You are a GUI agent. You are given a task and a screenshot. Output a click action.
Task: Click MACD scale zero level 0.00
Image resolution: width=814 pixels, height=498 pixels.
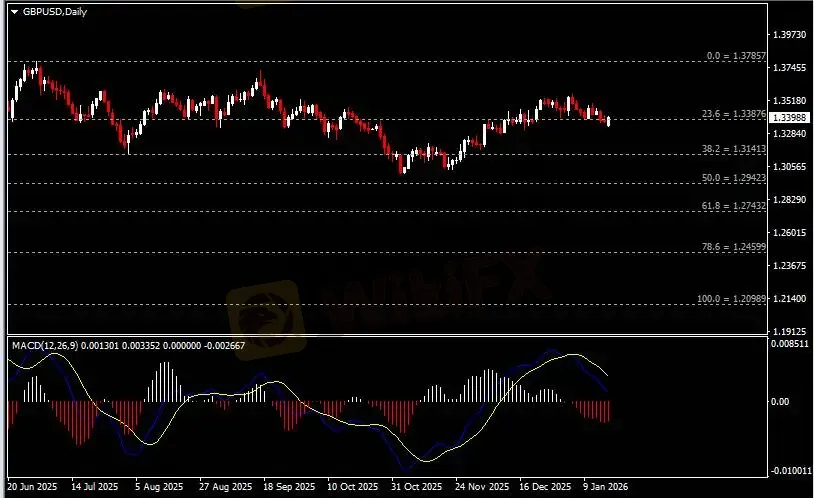[780, 401]
